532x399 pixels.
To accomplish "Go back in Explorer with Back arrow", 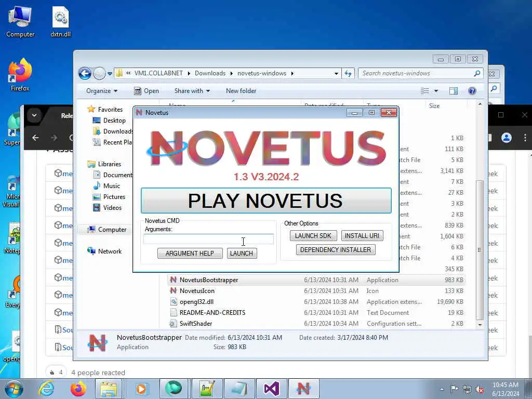I will 85,73.
